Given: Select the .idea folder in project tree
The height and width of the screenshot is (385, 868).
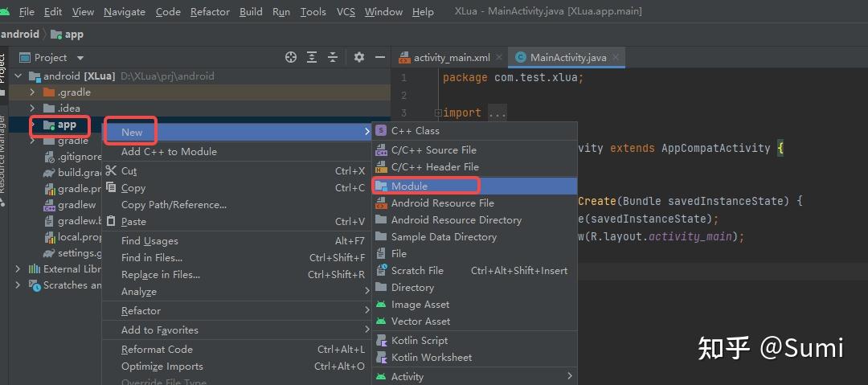Looking at the screenshot, I should 68,109.
